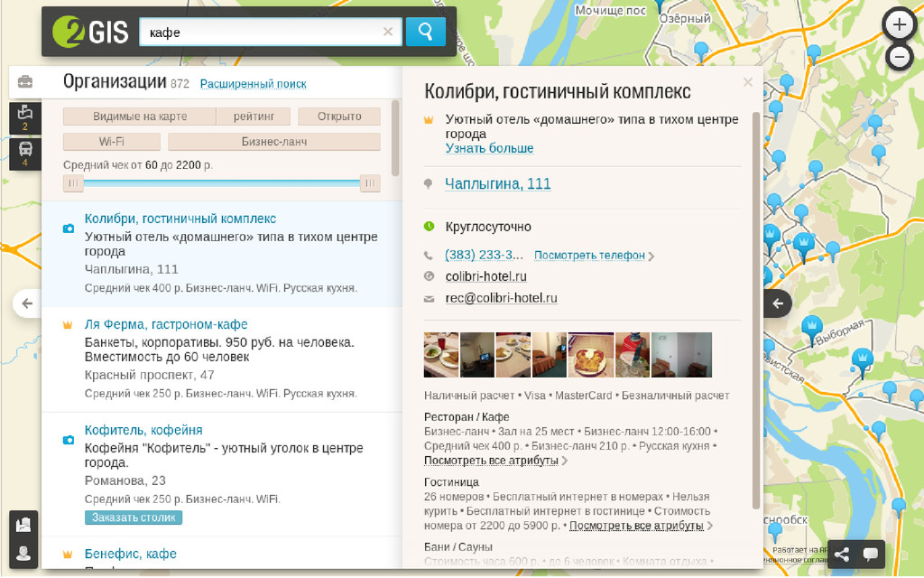Click the blue magnifier search button
This screenshot has width=924, height=578.
tap(426, 32)
